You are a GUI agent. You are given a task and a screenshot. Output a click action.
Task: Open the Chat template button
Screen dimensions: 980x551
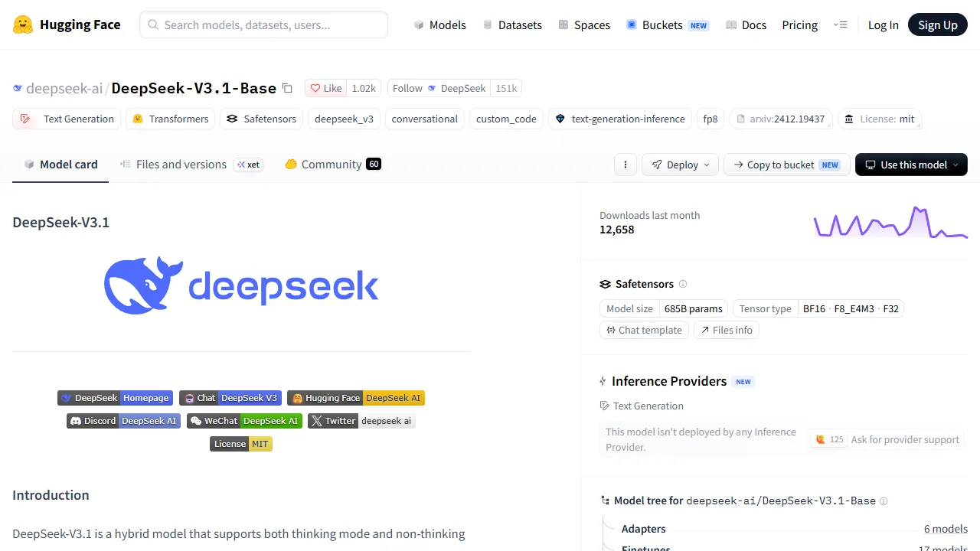point(644,330)
